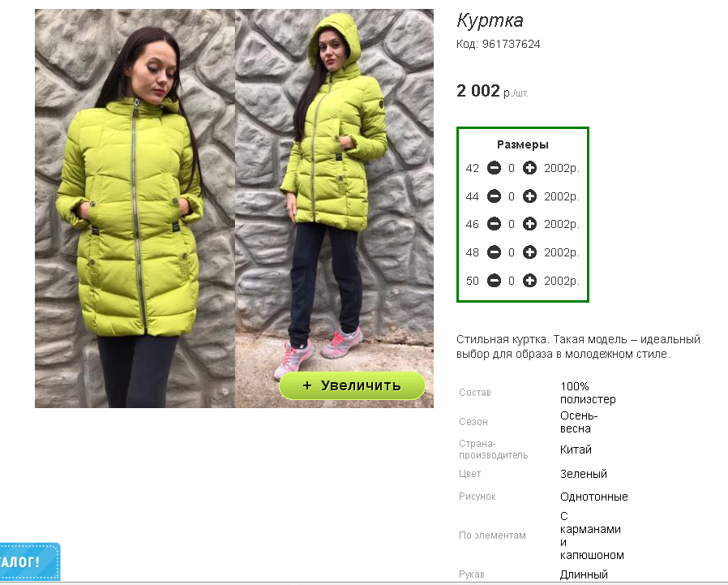Increase quantity for size 46
Screen dimensions: 728x585
(x=529, y=224)
